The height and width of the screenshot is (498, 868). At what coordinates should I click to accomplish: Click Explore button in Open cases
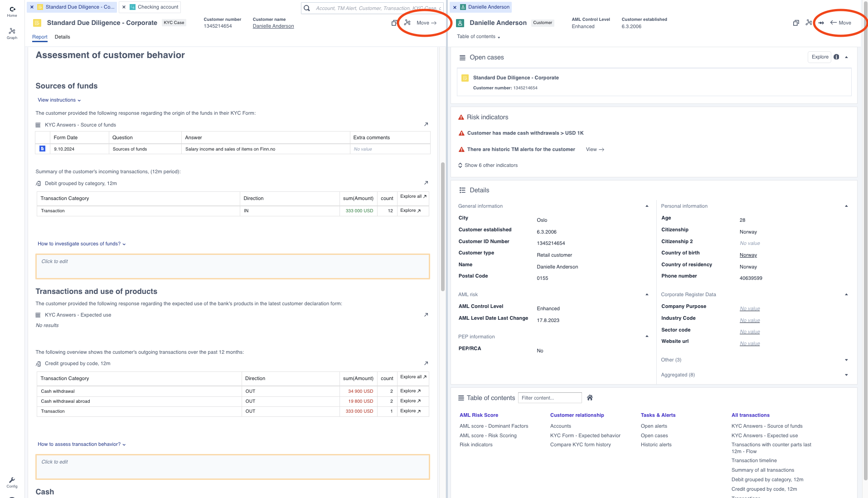[820, 57]
